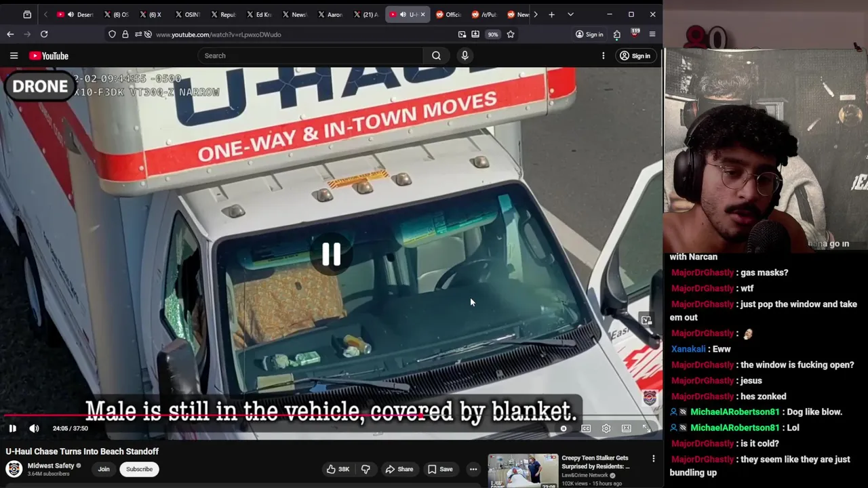
Task: Close the active U-Haul tab
Action: point(422,14)
